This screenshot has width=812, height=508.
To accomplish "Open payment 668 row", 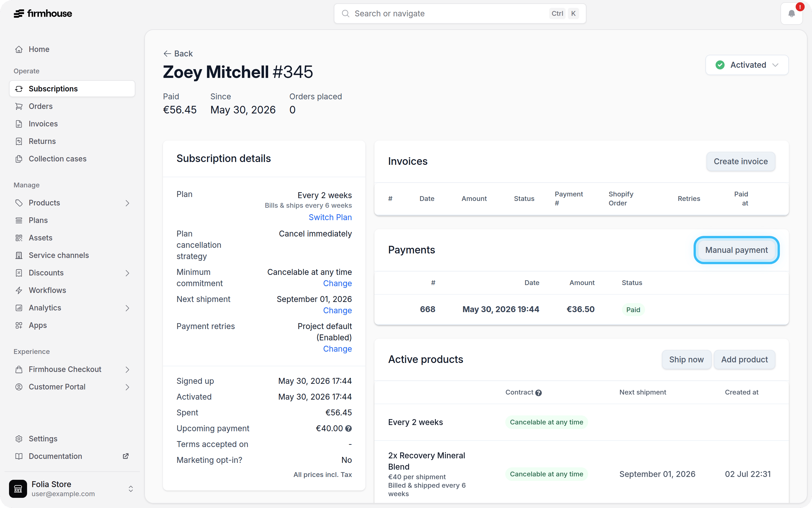I will click(581, 309).
